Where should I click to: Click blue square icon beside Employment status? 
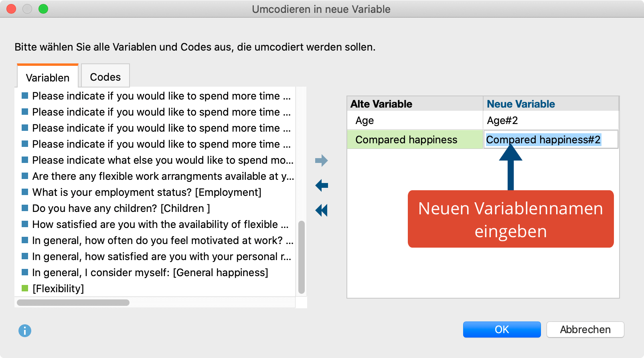tap(25, 191)
